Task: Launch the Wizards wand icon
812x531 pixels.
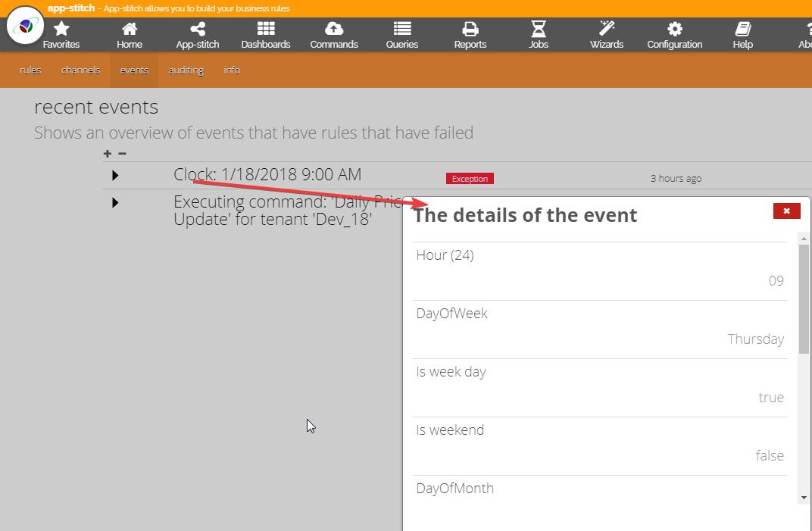Action: (x=607, y=30)
